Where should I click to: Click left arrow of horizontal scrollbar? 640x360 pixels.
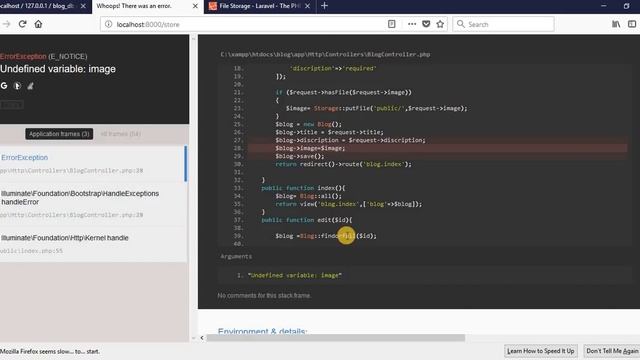(x=202, y=338)
